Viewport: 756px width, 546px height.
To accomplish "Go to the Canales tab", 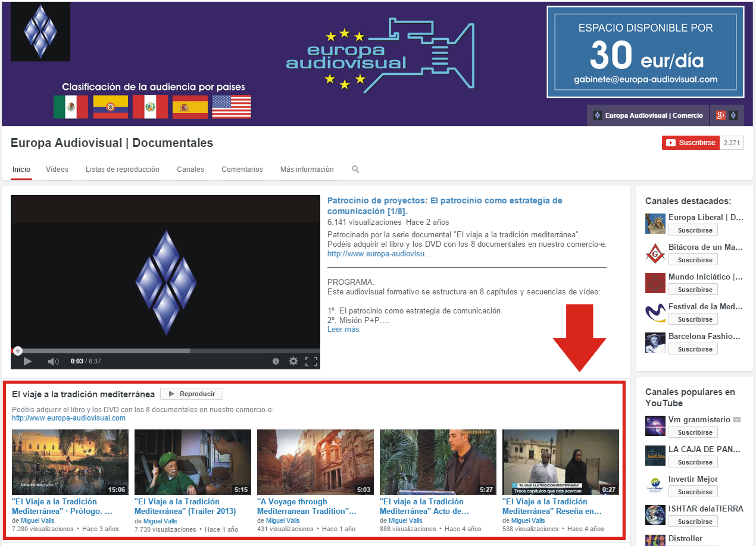I will [190, 170].
